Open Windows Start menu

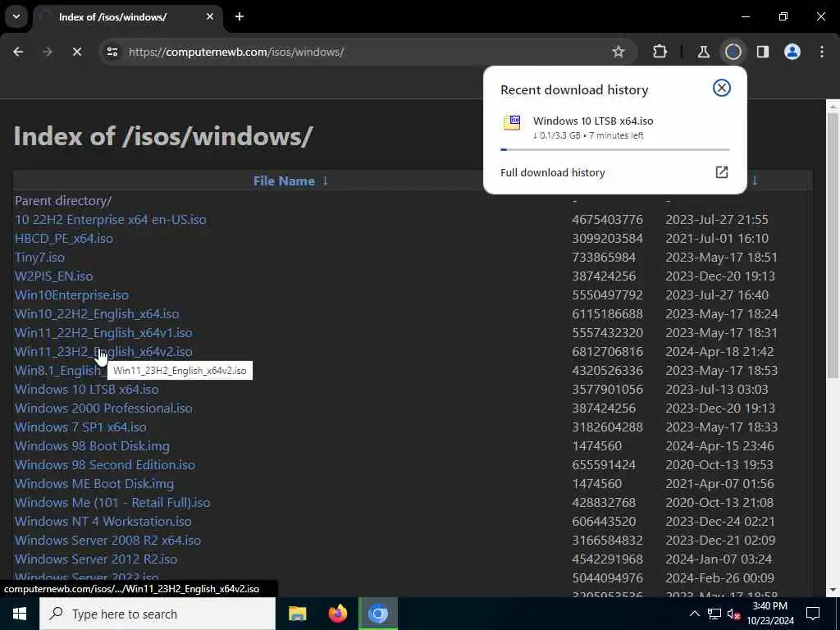pos(20,614)
